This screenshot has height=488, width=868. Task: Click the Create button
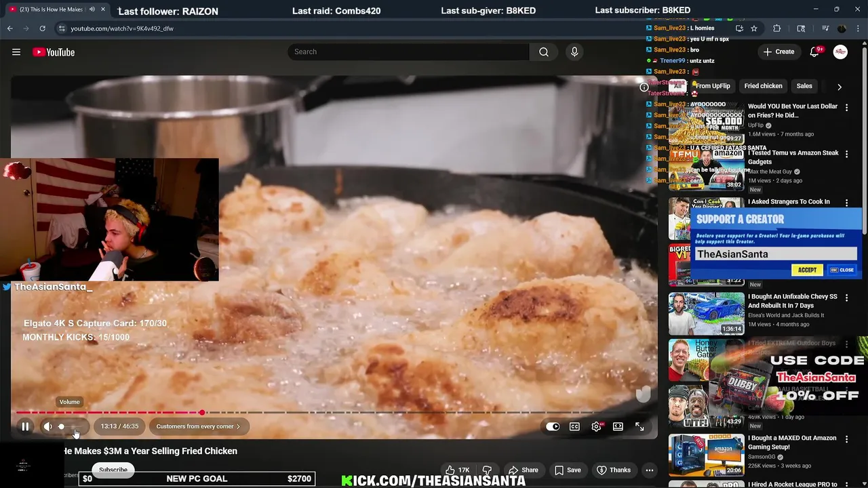coord(778,52)
